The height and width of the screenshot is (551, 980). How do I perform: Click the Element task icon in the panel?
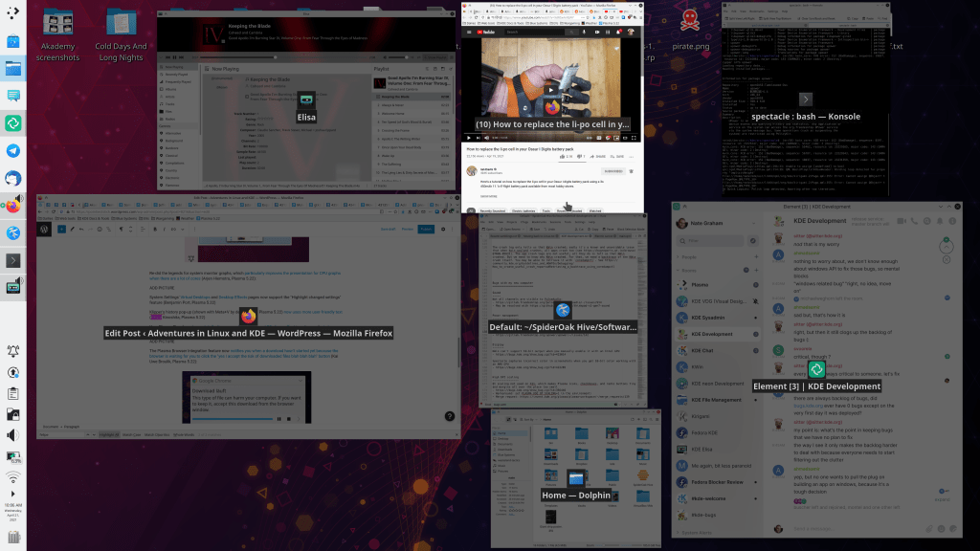[x=14, y=123]
